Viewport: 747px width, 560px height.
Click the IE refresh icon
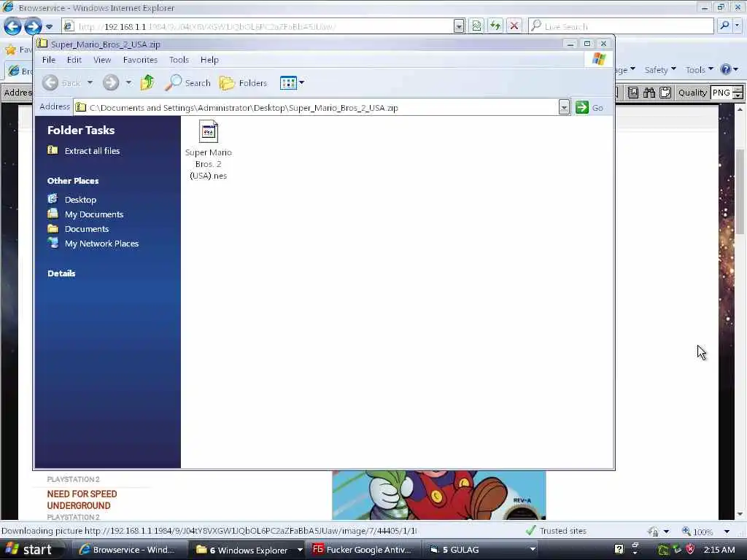(x=495, y=26)
